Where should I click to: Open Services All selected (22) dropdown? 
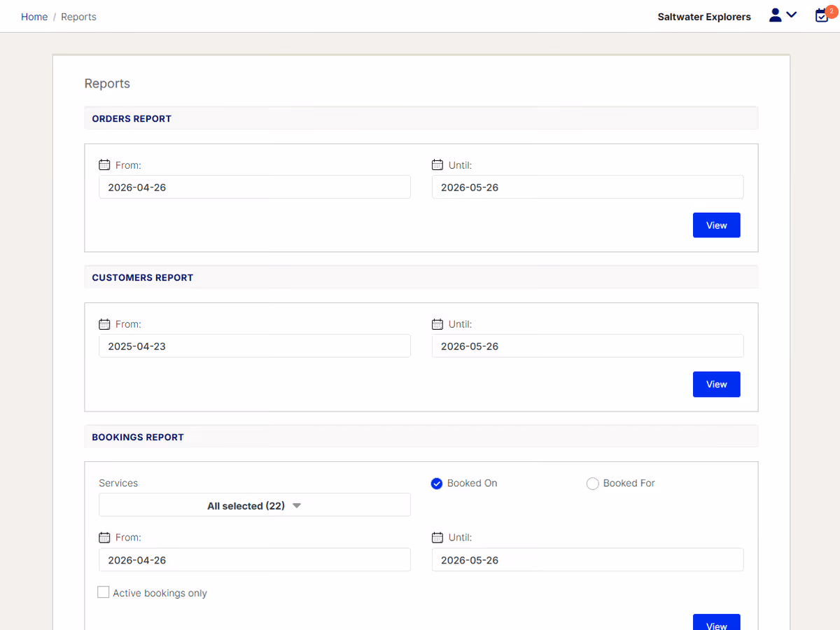pyautogui.click(x=255, y=505)
